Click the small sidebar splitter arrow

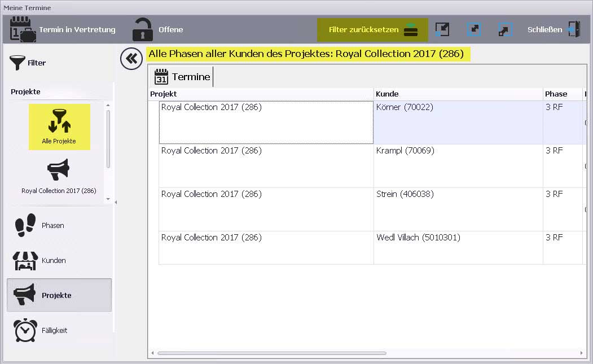pos(116,202)
